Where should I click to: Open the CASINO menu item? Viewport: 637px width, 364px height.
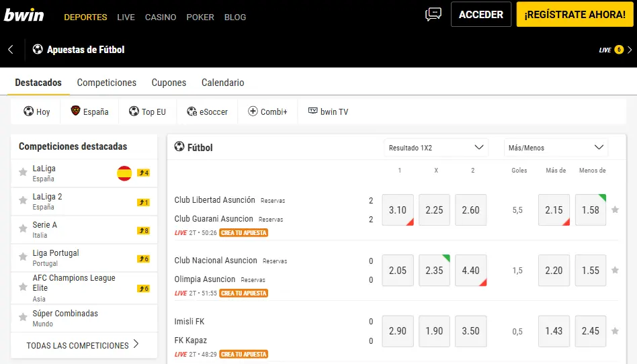pyautogui.click(x=161, y=17)
